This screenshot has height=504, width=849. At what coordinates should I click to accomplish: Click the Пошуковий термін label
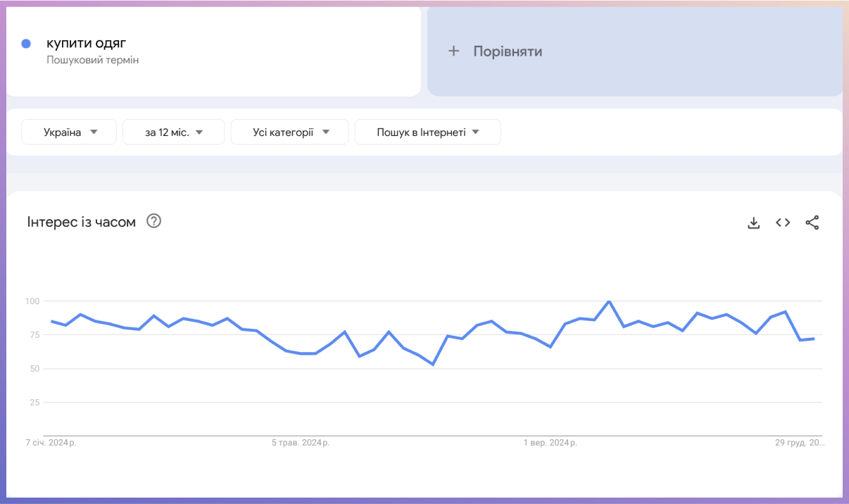point(93,60)
